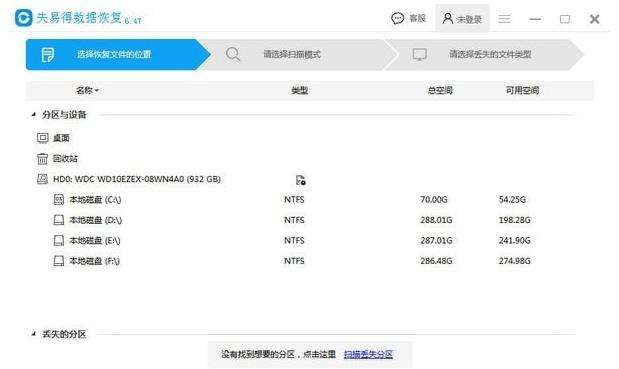Click NTFS type in F:\ row
619x369 pixels.
click(294, 261)
